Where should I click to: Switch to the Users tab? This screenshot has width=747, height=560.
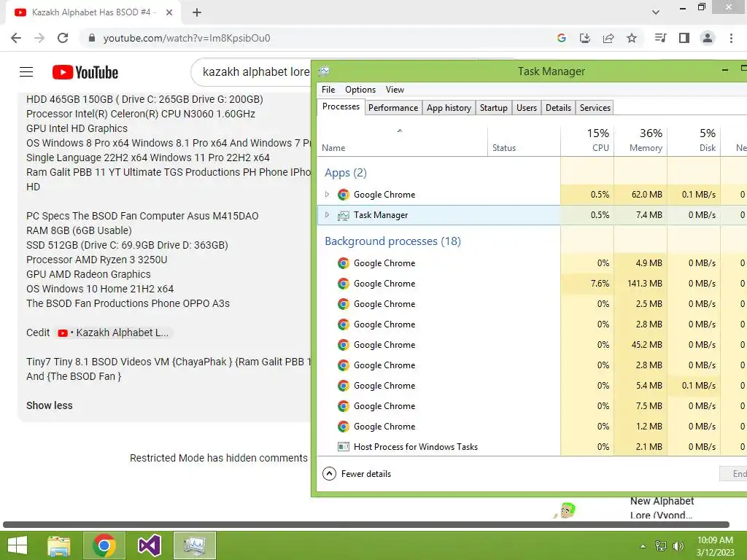(527, 108)
